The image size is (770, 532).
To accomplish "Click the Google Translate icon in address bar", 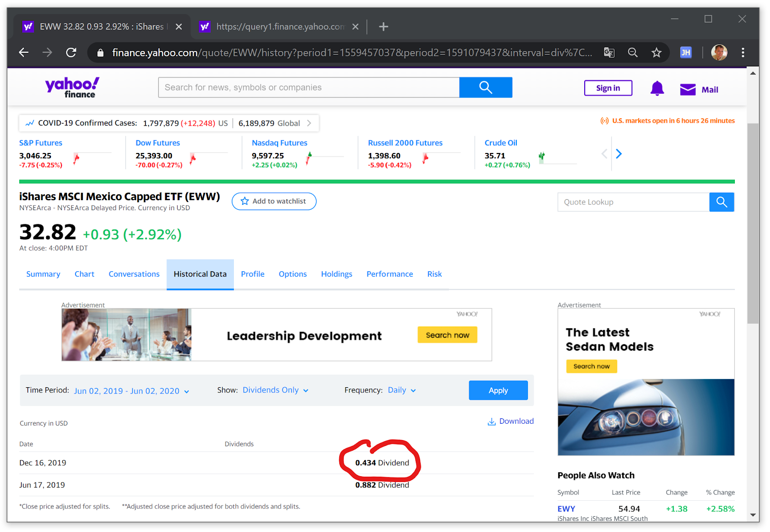I will [609, 52].
